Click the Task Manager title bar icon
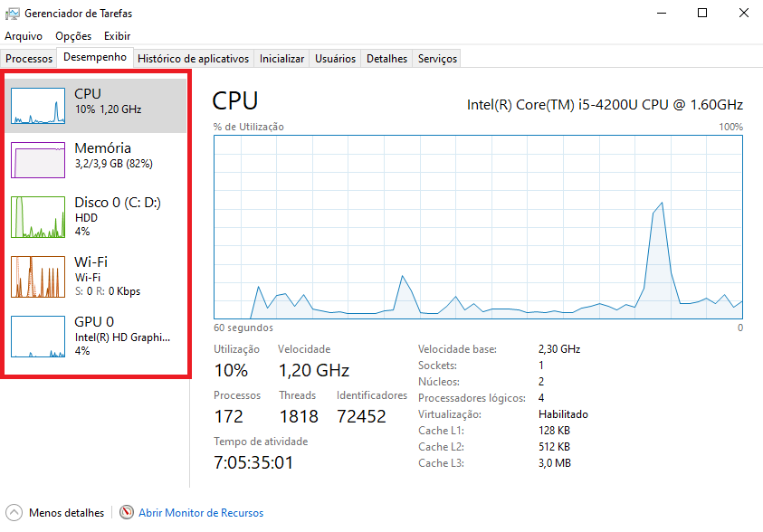The width and height of the screenshot is (763, 532). pos(12,14)
